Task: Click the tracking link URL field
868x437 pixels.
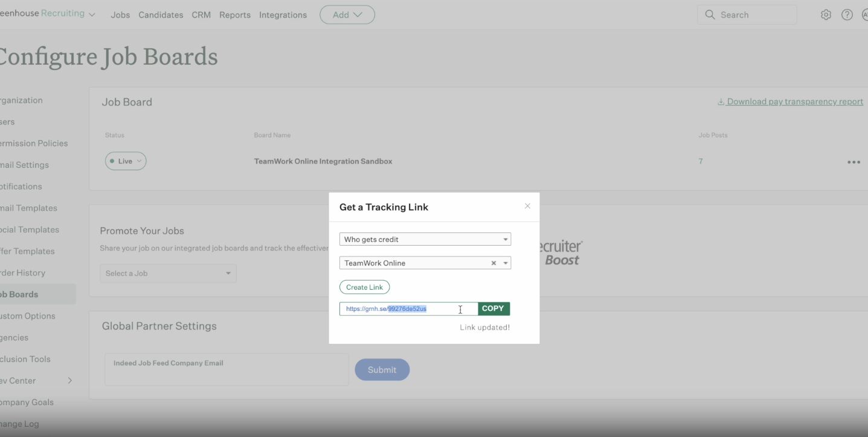Action: click(x=409, y=308)
